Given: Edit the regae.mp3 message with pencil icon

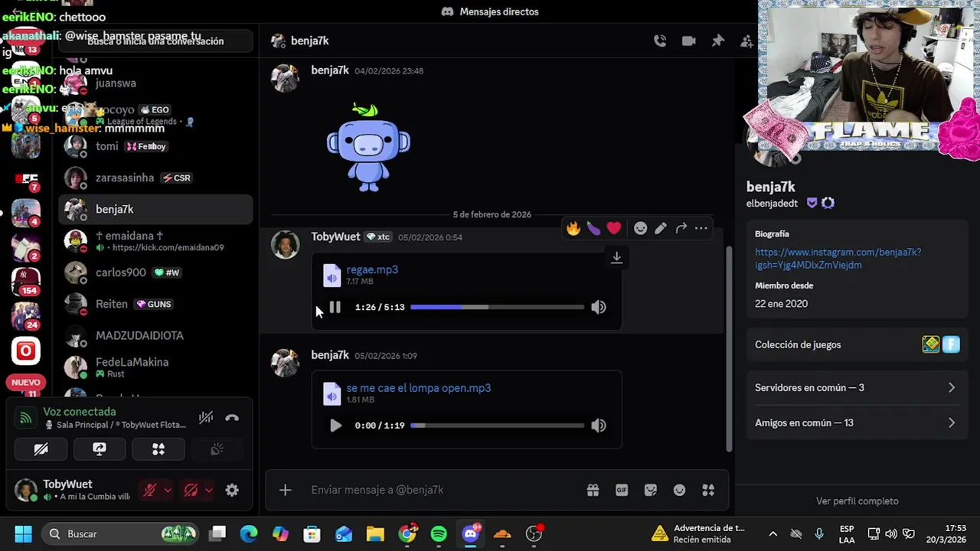Looking at the screenshot, I should [661, 228].
